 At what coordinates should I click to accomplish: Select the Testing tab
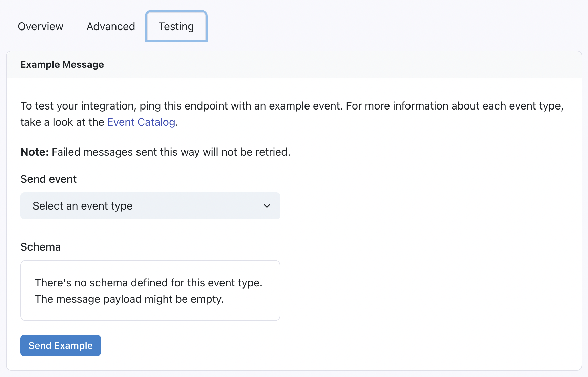[x=176, y=26]
